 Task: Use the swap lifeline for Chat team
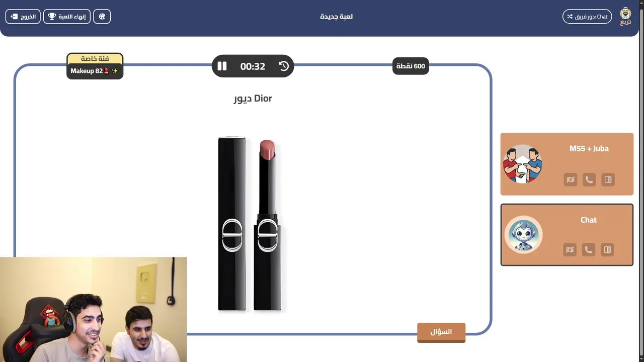tap(570, 249)
